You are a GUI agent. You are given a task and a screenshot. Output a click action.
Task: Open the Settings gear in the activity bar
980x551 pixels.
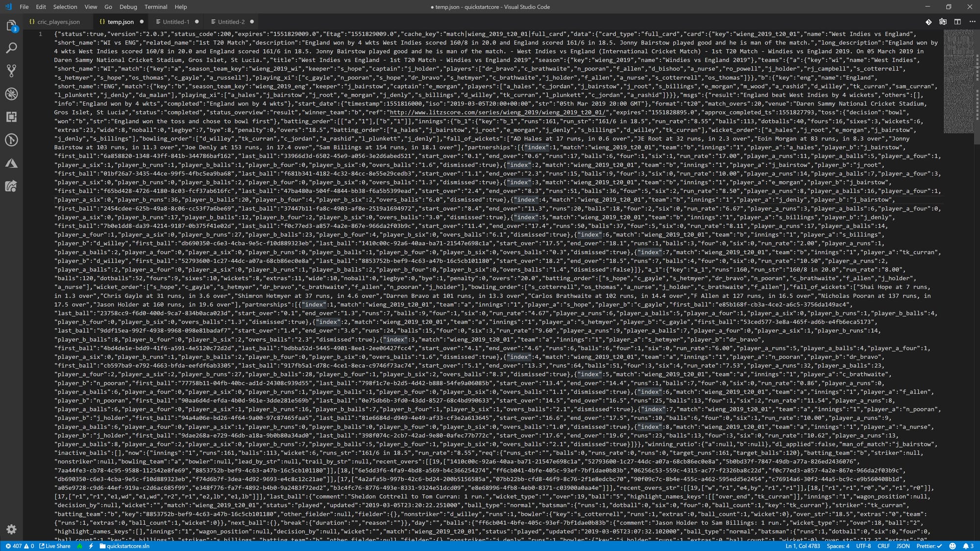pos(11,529)
